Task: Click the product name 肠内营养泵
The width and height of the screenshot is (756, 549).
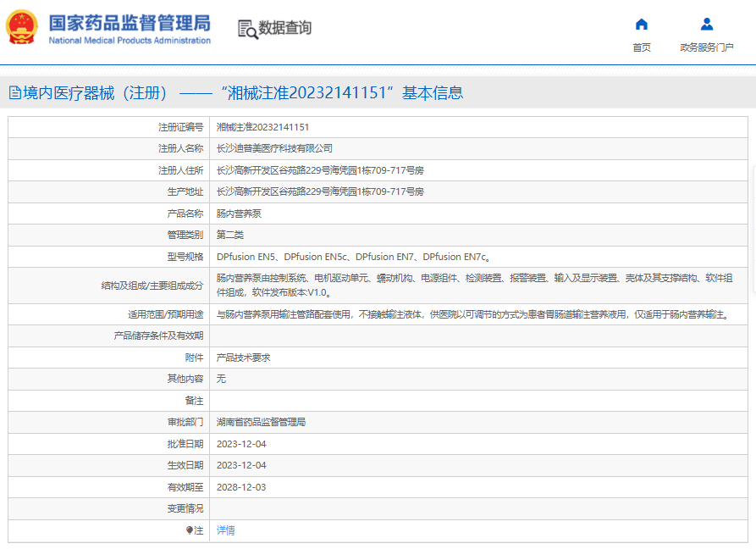Action: pyautogui.click(x=239, y=213)
